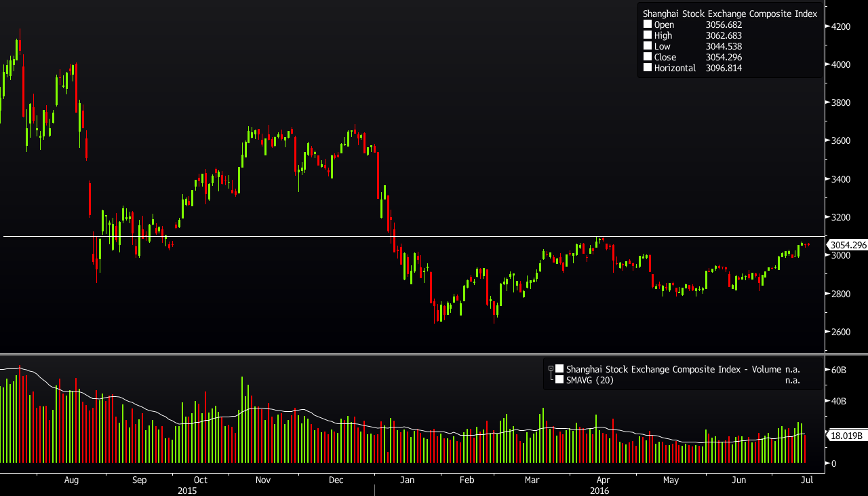
Task: Click the Apr label on time axis
Action: 603,480
